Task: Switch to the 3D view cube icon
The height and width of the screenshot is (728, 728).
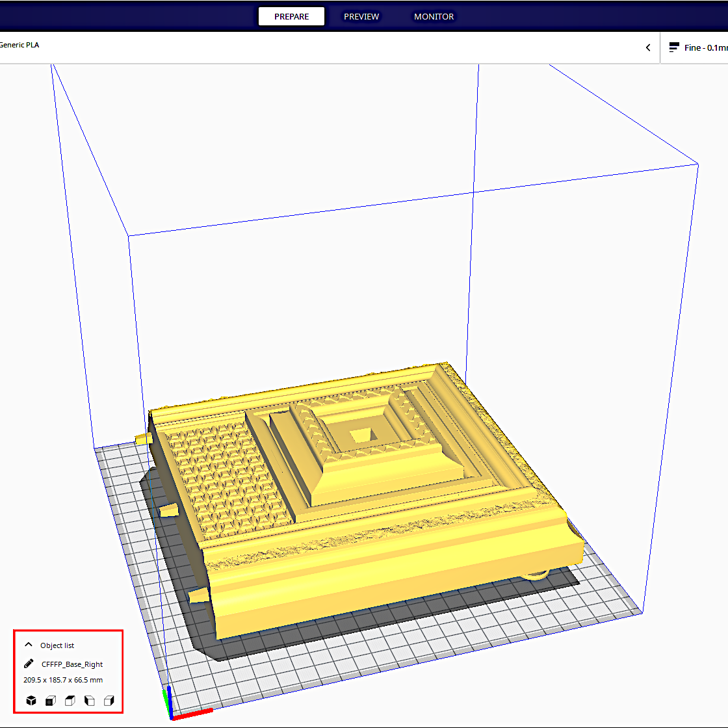Action: coord(31,701)
